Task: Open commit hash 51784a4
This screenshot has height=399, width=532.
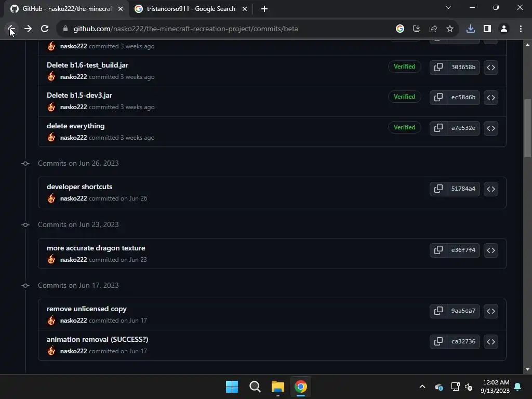Action: [463, 189]
